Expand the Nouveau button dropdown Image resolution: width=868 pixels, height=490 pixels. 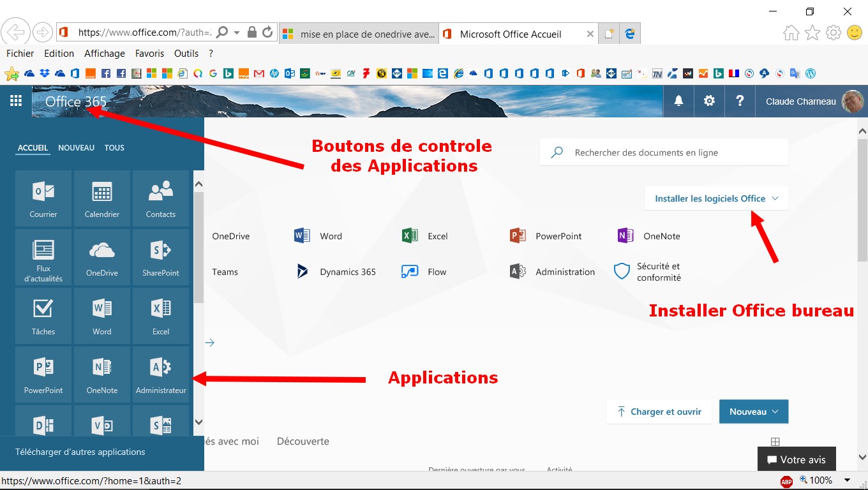coord(754,412)
